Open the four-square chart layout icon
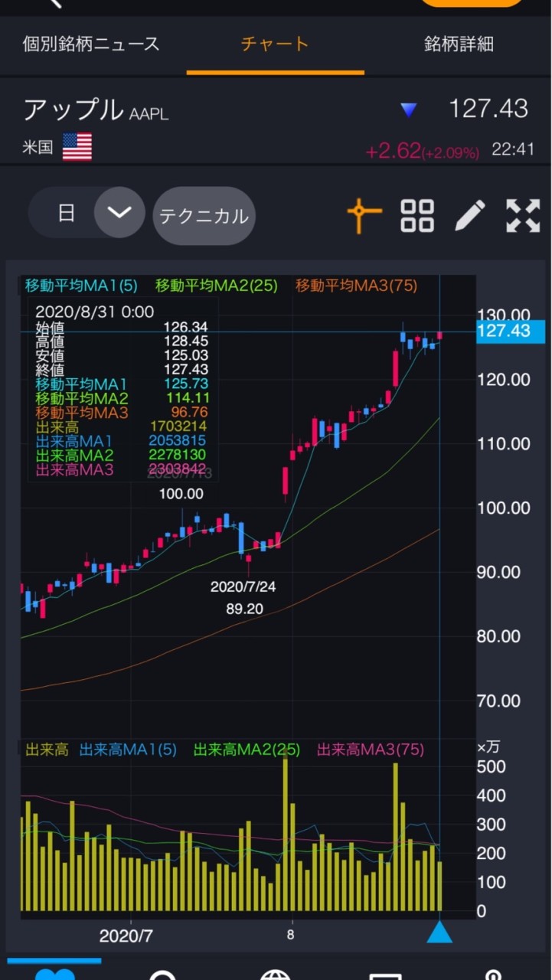This screenshot has width=552, height=980. (417, 216)
